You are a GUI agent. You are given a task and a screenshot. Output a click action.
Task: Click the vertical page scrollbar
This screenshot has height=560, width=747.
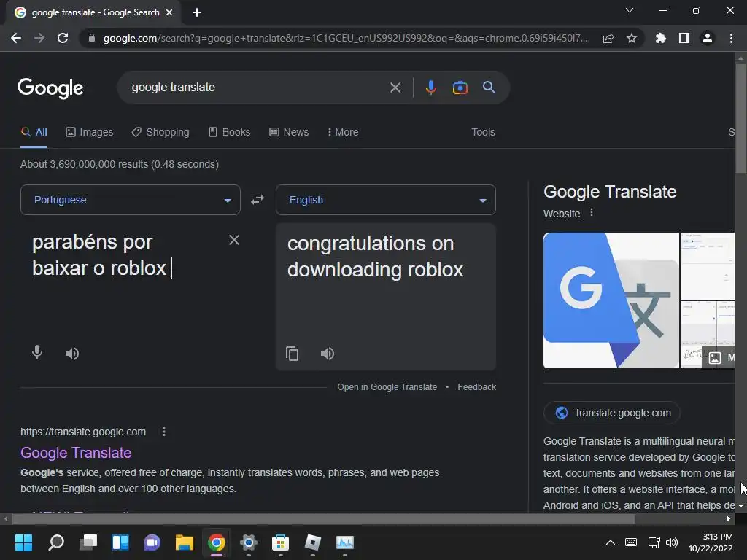pos(740,118)
